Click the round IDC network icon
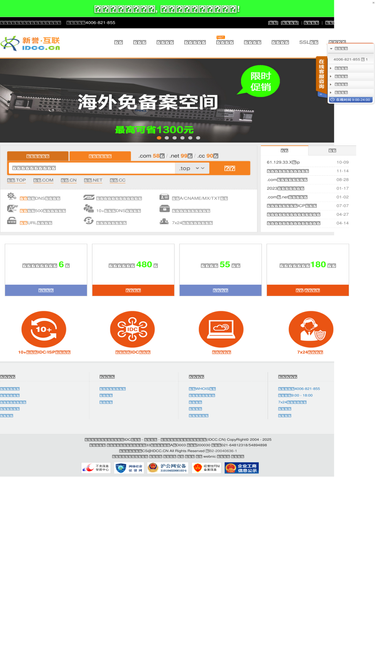Screen dimensions: 375x667 click(x=132, y=329)
